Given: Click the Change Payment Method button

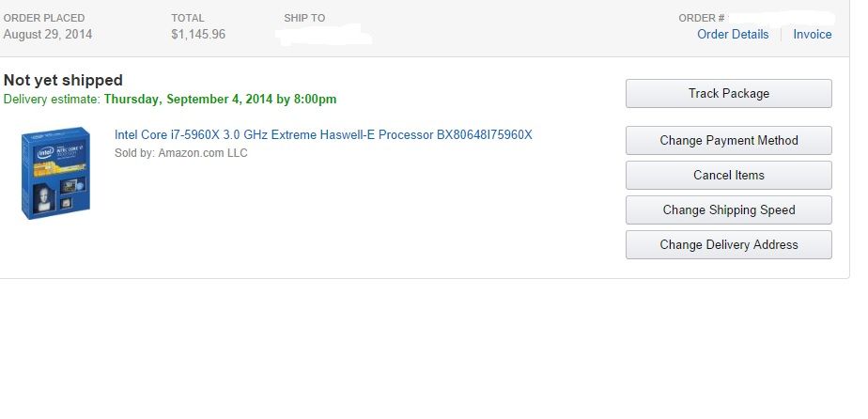Looking at the screenshot, I should click(x=729, y=141).
